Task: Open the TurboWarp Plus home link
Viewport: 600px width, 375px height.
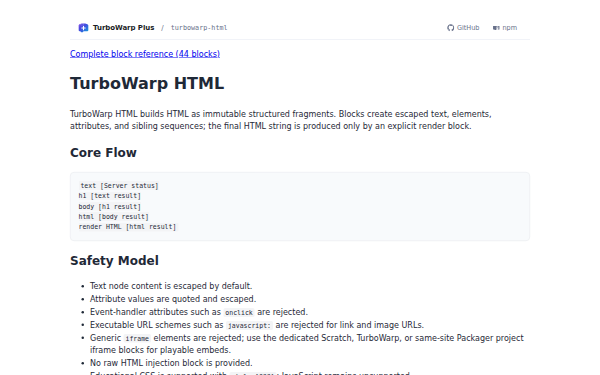Action: (116, 28)
